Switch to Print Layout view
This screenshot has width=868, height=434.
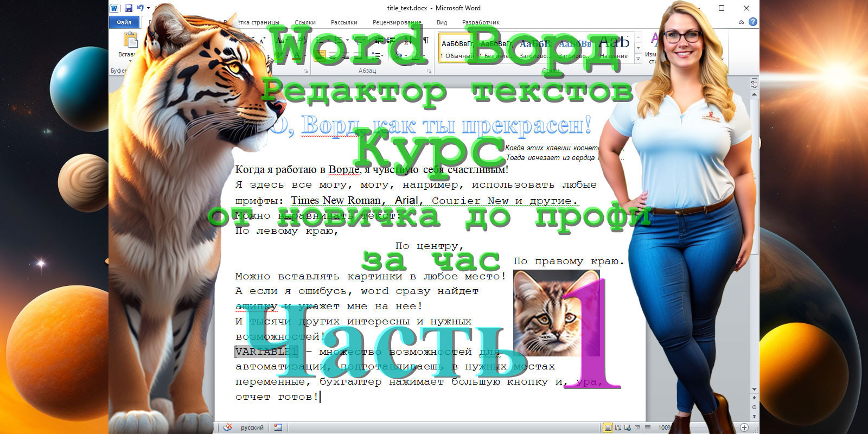tap(608, 427)
